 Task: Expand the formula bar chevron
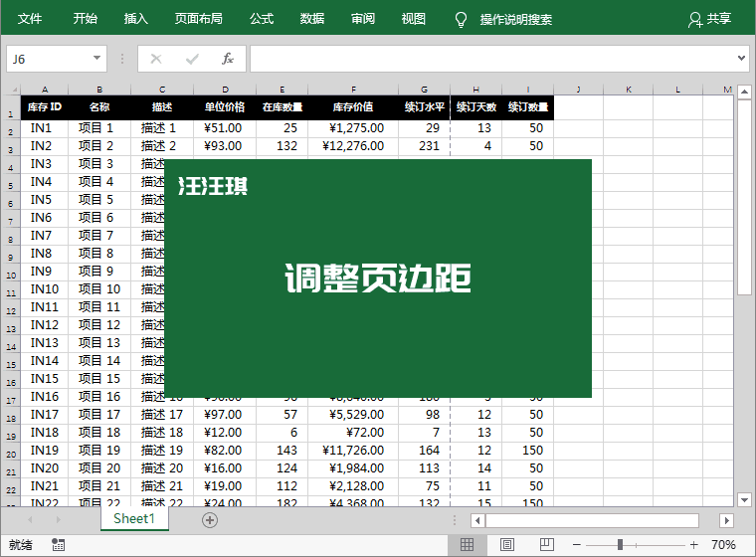pos(741,59)
